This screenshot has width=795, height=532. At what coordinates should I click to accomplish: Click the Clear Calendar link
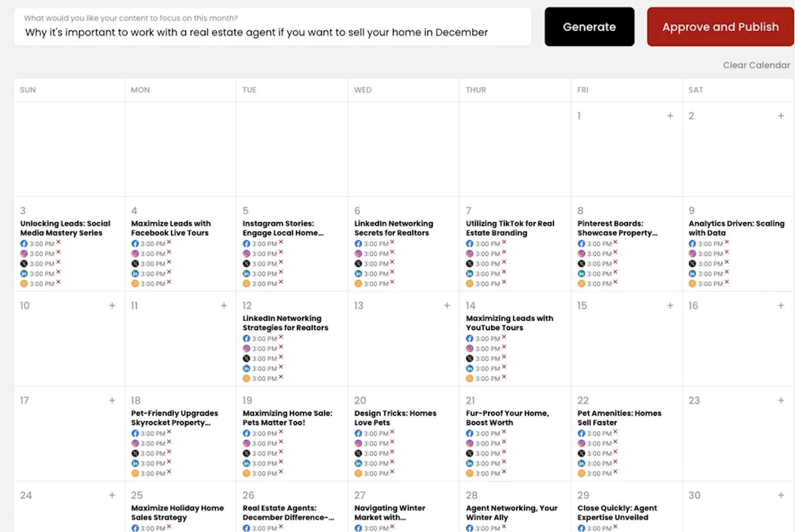click(x=756, y=65)
